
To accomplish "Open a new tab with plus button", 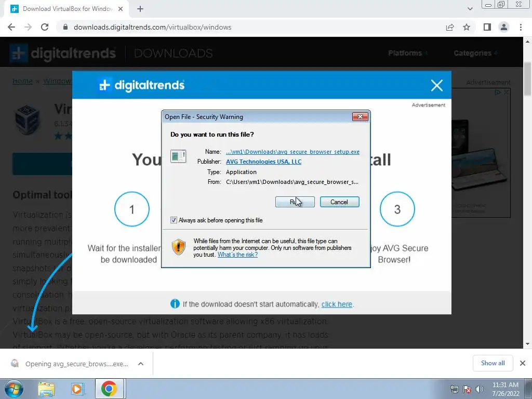I will pos(140,9).
